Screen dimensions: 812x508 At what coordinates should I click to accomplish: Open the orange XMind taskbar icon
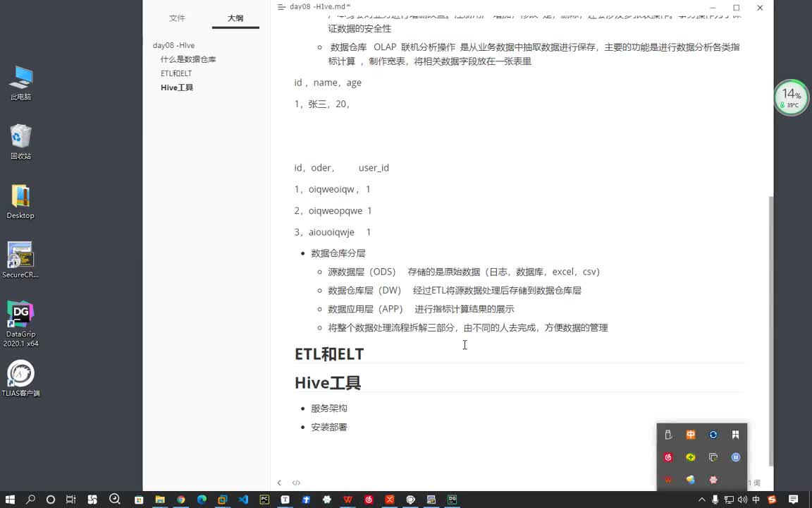(x=389, y=500)
